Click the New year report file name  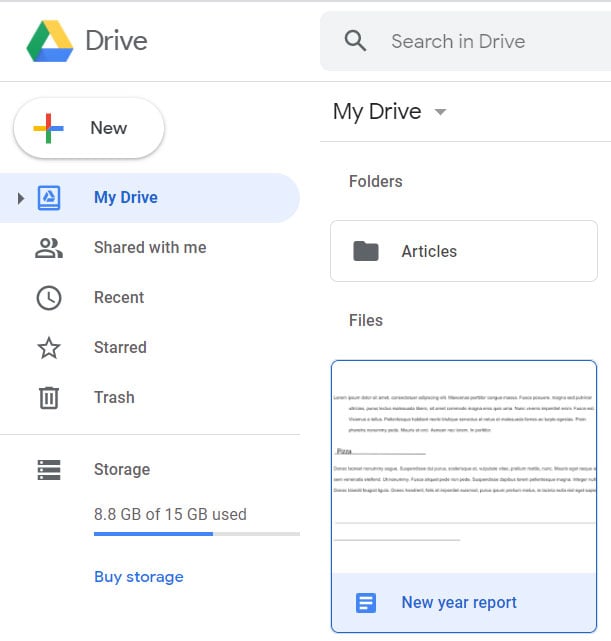coord(459,603)
